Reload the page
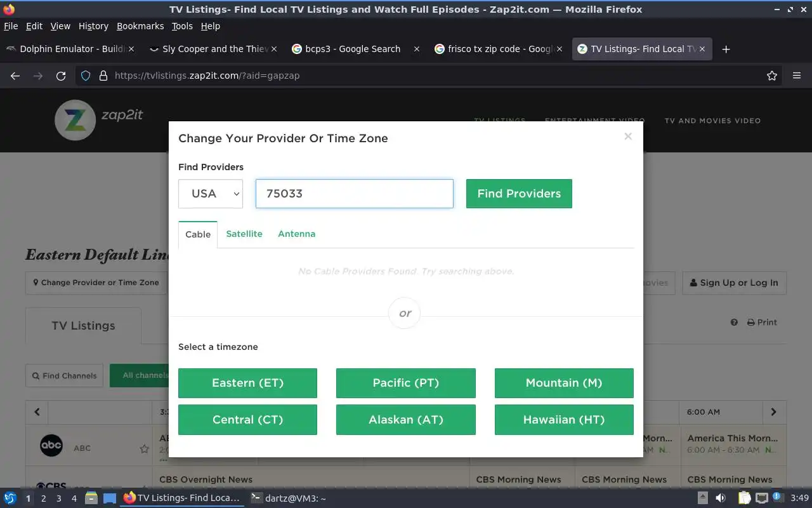This screenshot has height=508, width=812. click(61, 76)
